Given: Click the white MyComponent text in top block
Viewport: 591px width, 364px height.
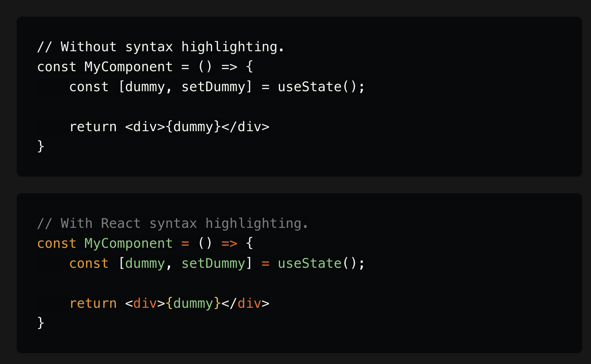Looking at the screenshot, I should [x=128, y=67].
